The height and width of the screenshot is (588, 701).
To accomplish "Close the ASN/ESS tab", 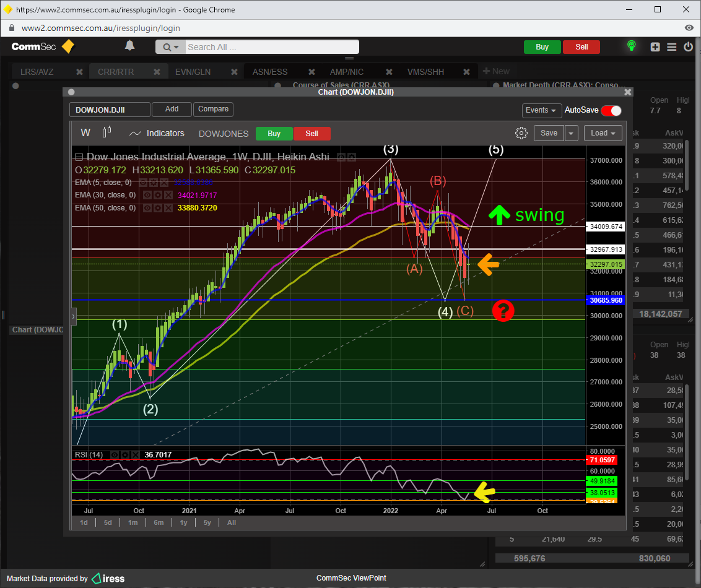I will 311,72.
